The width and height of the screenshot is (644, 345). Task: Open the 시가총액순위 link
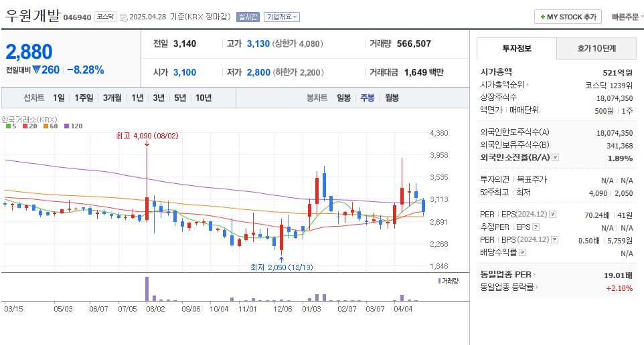(502, 84)
